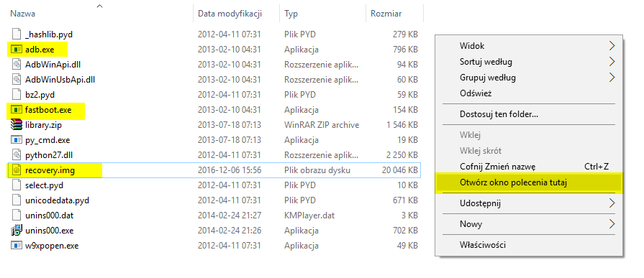644x278 pixels.
Task: Select the AdbWinUsbApi.dll file name
Action: point(60,80)
